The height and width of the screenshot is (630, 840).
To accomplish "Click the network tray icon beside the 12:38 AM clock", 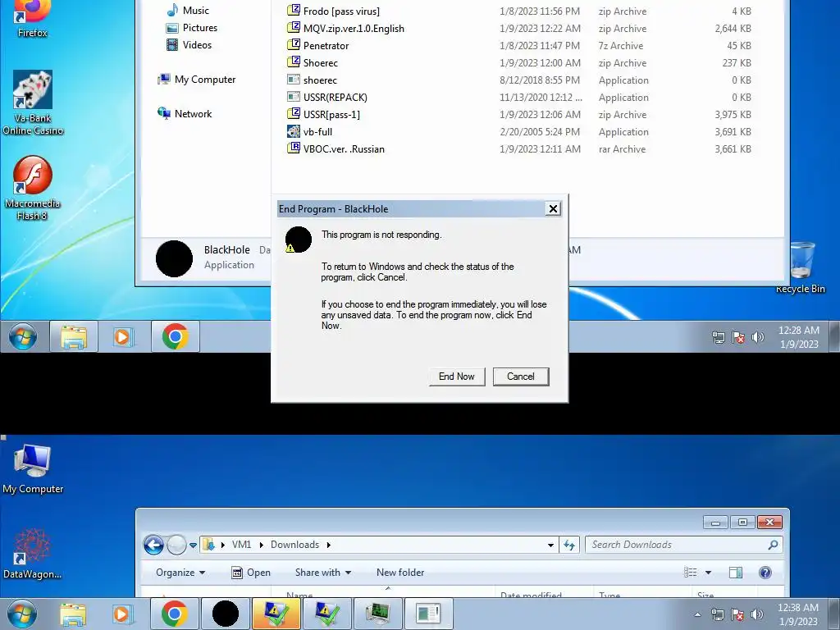I will pyautogui.click(x=717, y=614).
